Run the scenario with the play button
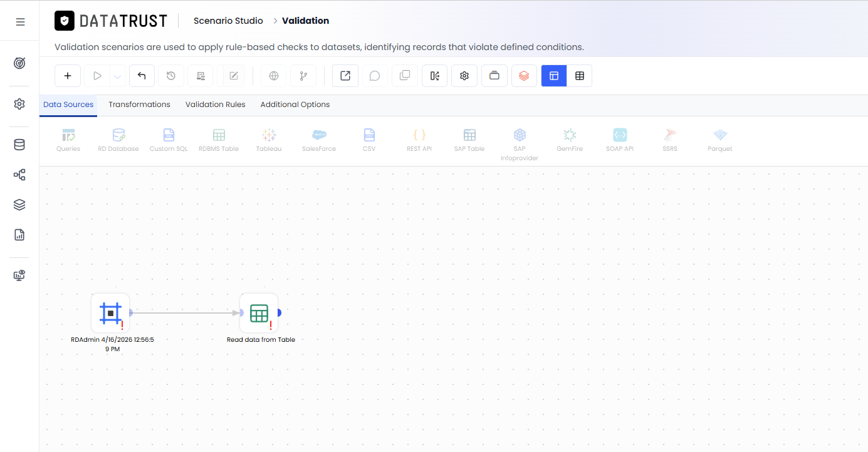 pyautogui.click(x=97, y=76)
